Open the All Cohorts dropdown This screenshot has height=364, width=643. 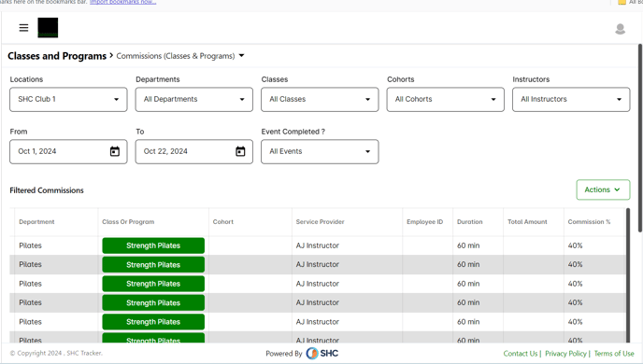click(x=446, y=100)
